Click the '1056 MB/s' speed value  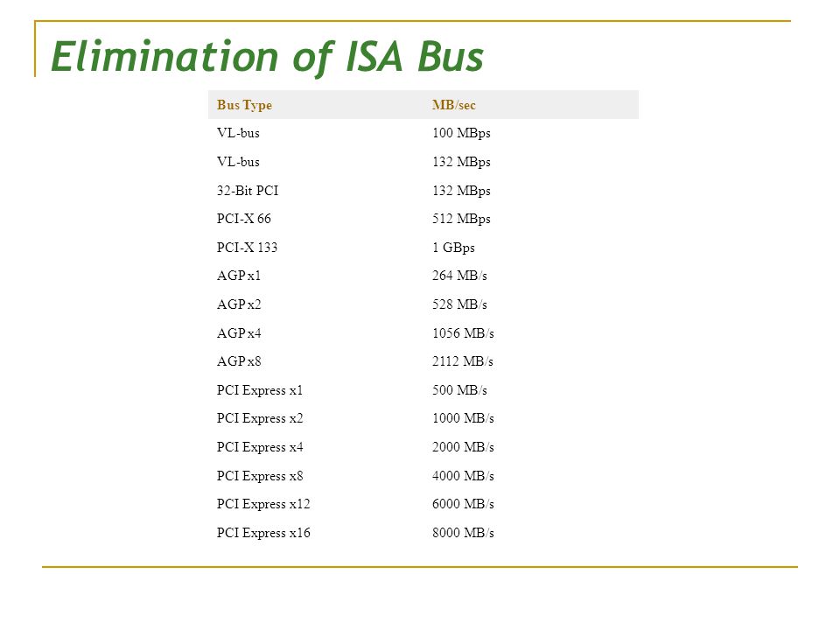point(463,333)
